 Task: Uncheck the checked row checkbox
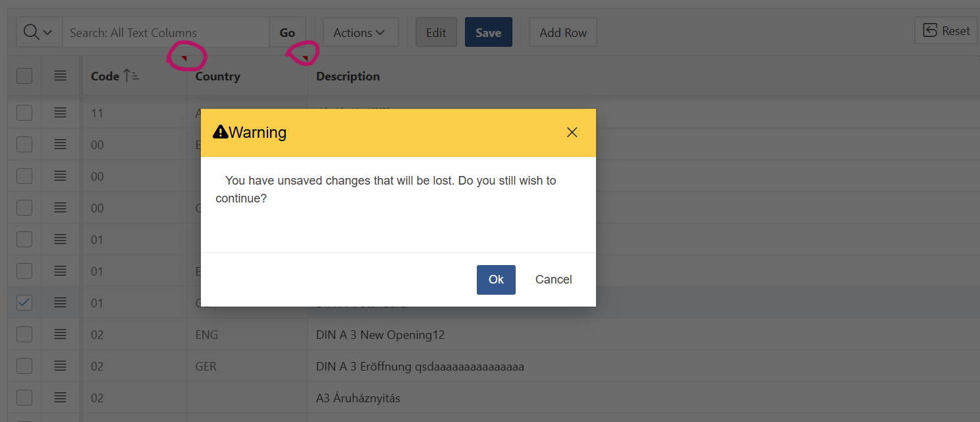tap(24, 303)
